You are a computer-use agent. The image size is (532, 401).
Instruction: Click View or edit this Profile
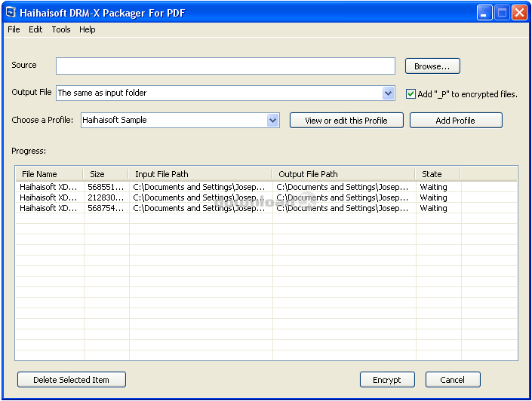(346, 121)
